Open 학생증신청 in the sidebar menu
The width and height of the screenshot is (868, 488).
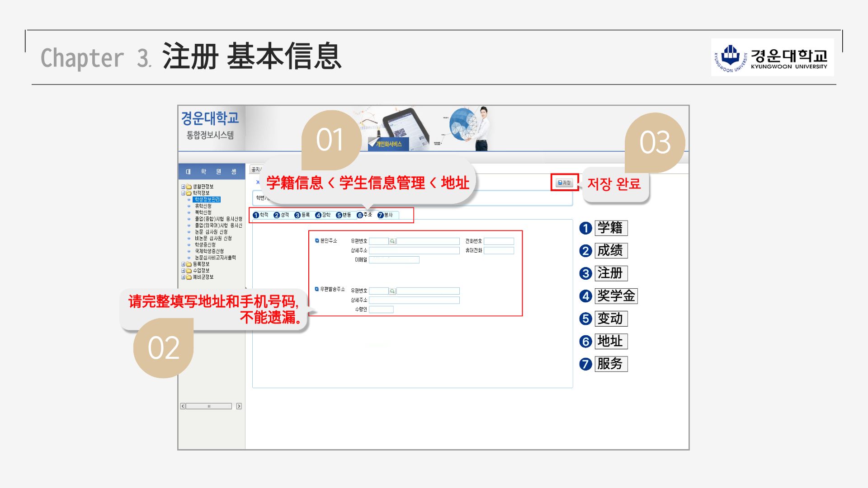(205, 244)
